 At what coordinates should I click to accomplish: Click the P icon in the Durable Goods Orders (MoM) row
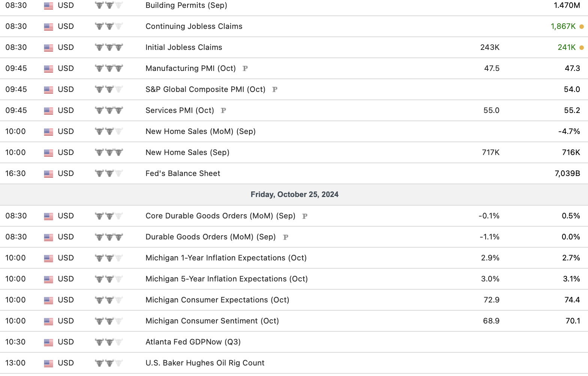(x=286, y=237)
